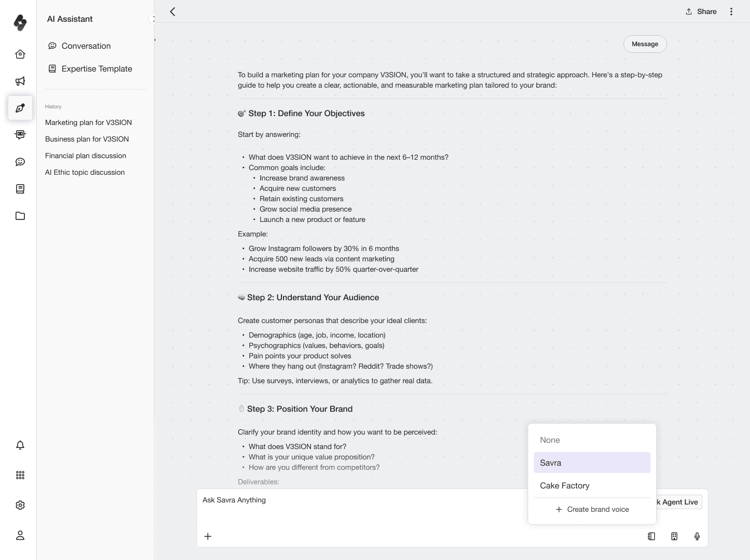Click the Step 2: Understand Your Audience heading
The width and height of the screenshot is (750, 560).
308,297
